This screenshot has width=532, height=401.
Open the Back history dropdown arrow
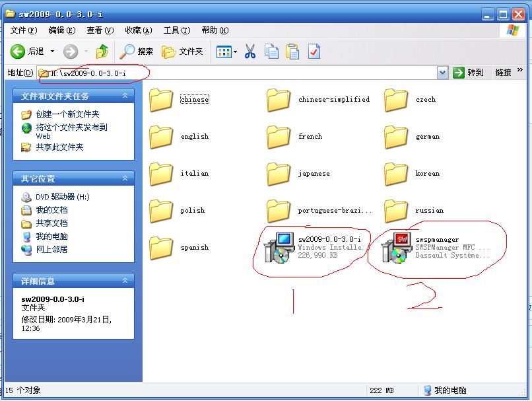(52, 52)
